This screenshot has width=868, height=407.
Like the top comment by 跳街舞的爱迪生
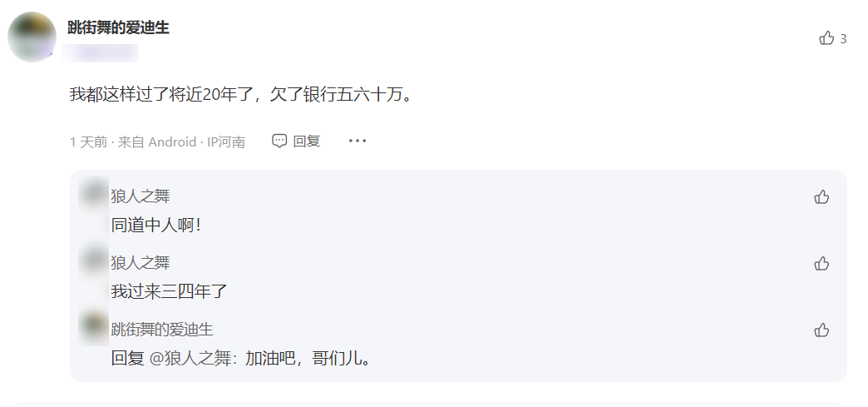click(826, 38)
